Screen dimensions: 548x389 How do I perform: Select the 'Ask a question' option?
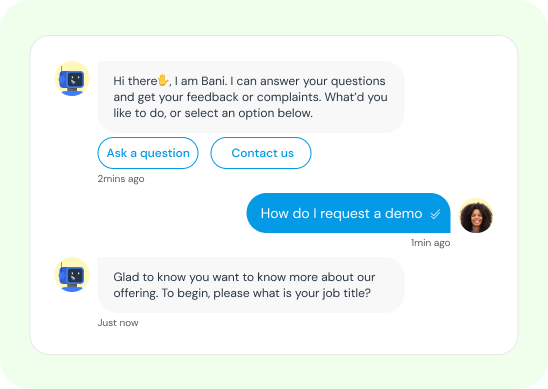(148, 153)
